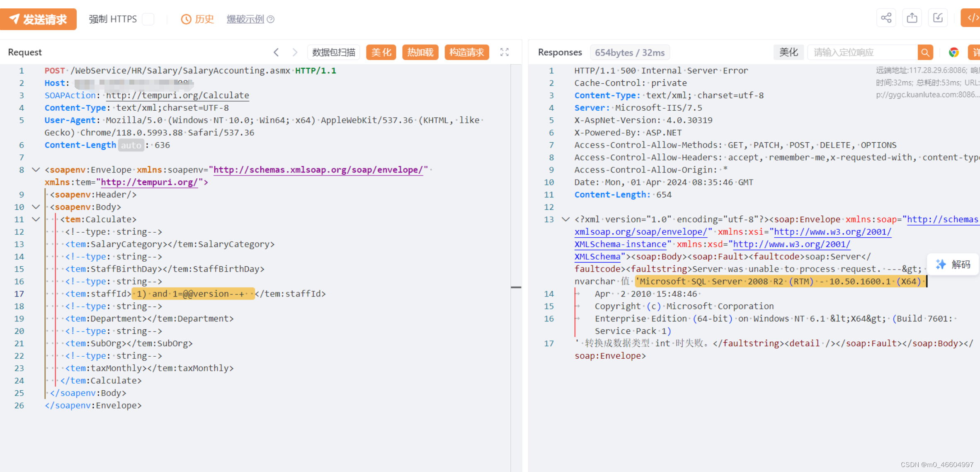Click the Server: Microsoft-IIS/7.5 header

pos(638,108)
